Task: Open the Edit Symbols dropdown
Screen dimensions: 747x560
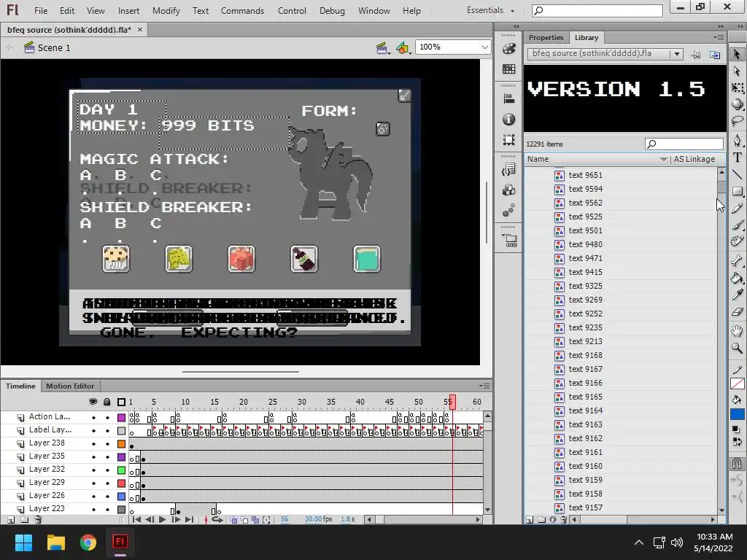Action: [403, 47]
